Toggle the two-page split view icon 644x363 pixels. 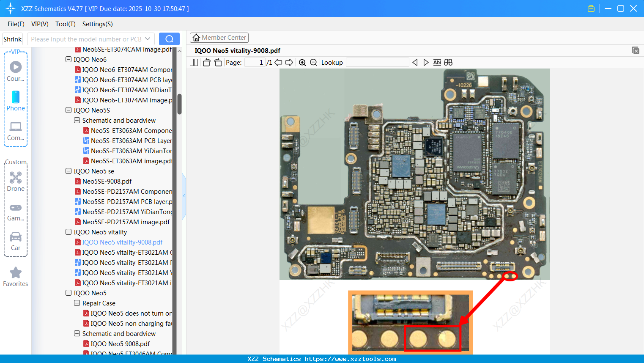pyautogui.click(x=194, y=63)
